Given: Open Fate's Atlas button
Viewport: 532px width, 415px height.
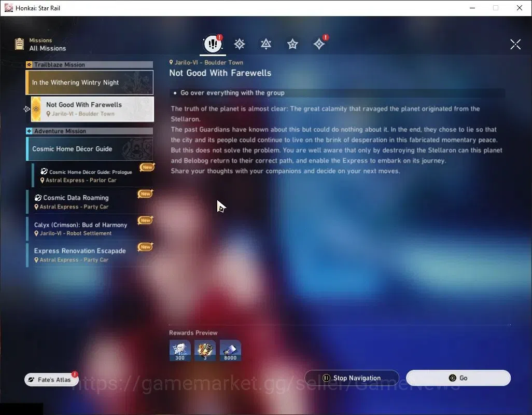Looking at the screenshot, I should pos(51,380).
